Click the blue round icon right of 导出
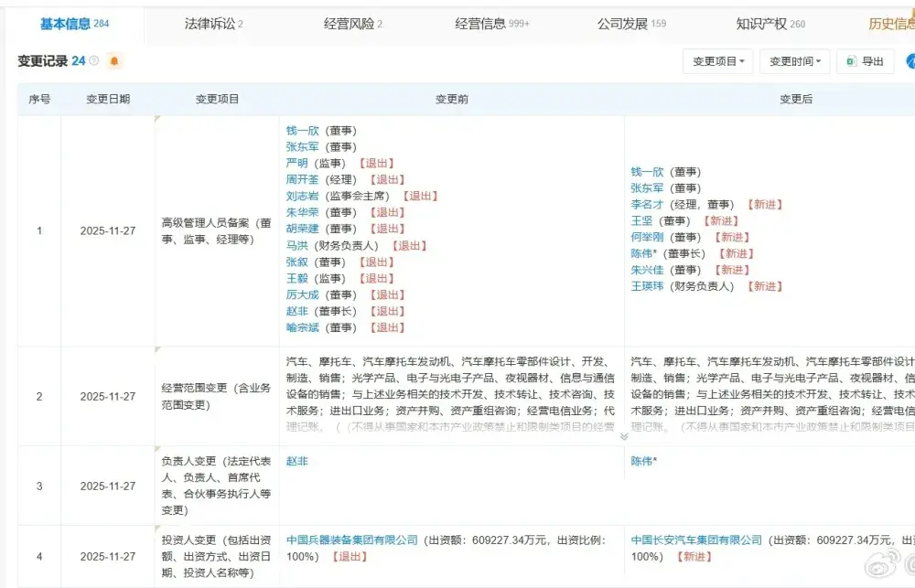 point(910,61)
